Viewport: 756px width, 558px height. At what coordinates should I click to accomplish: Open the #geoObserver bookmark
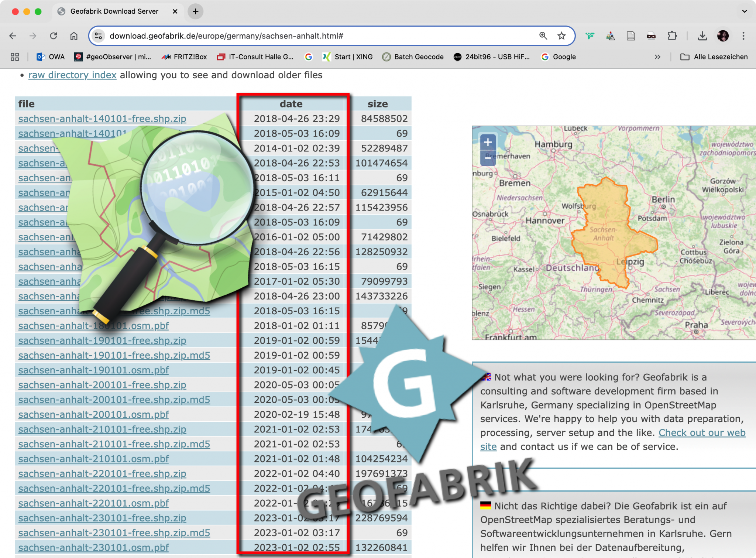113,57
